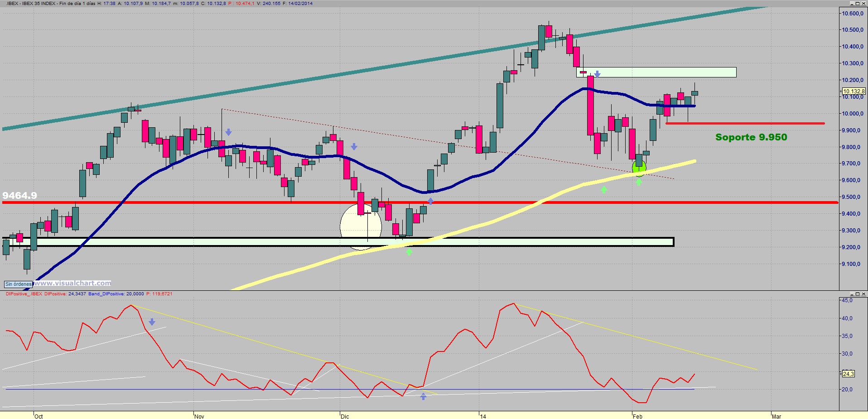
Task: Select the pale yellow circle at December low
Action: [361, 227]
